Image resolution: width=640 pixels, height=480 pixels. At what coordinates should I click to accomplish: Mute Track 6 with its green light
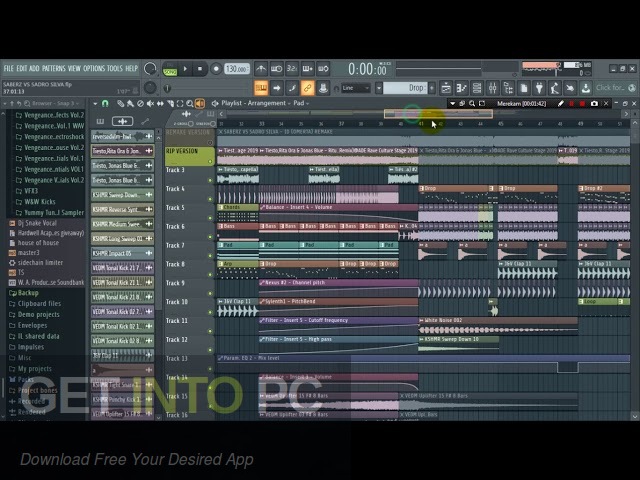(210, 237)
